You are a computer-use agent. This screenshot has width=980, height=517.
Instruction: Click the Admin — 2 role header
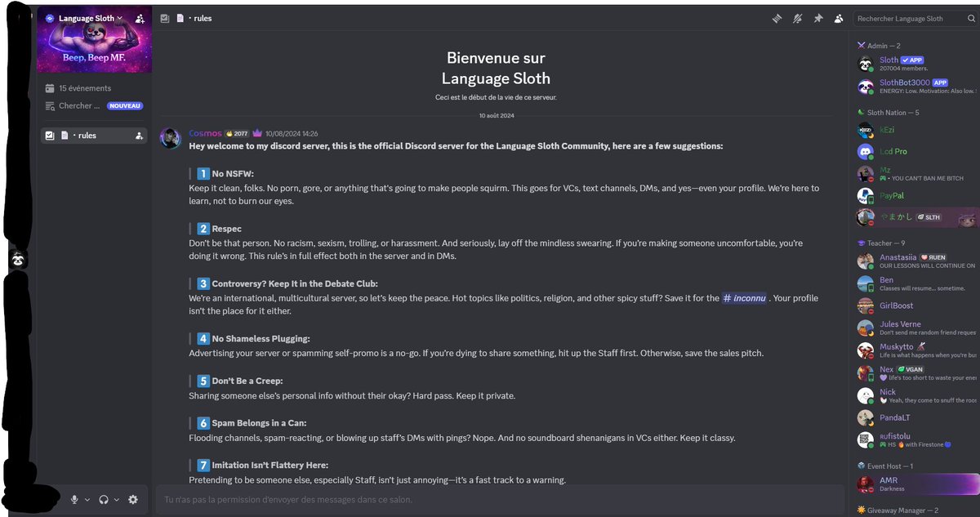coord(879,46)
